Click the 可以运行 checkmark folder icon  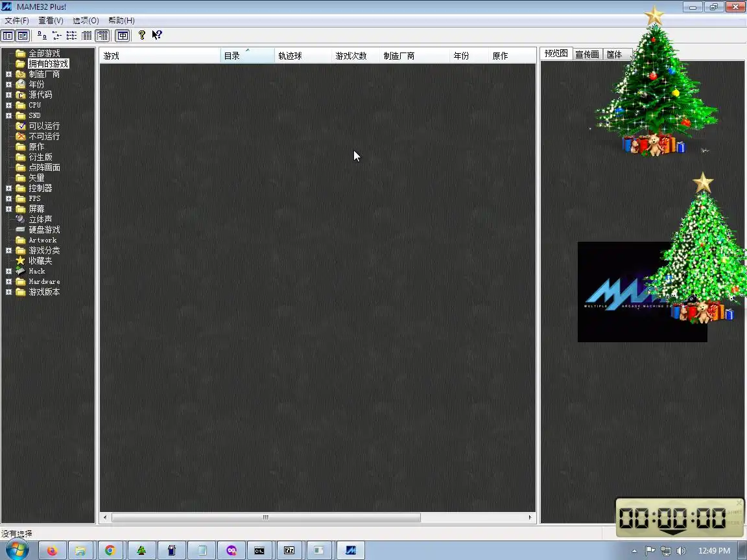click(x=21, y=126)
